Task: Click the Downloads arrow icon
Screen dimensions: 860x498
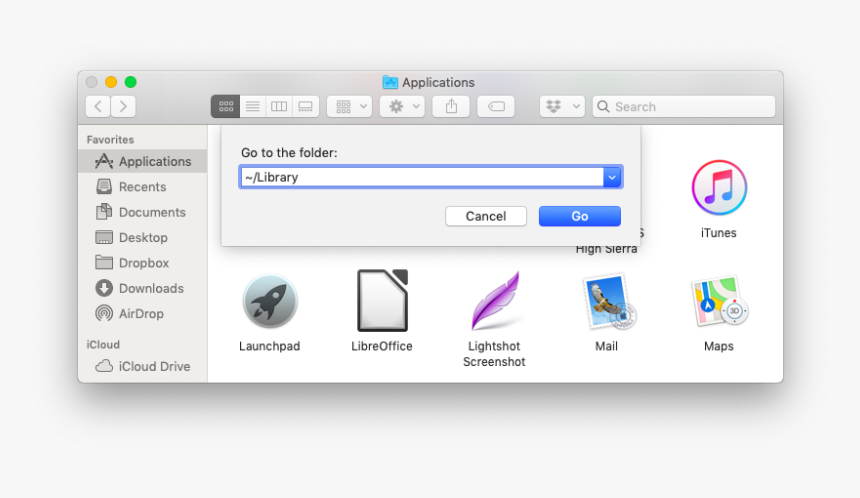Action: [104, 288]
